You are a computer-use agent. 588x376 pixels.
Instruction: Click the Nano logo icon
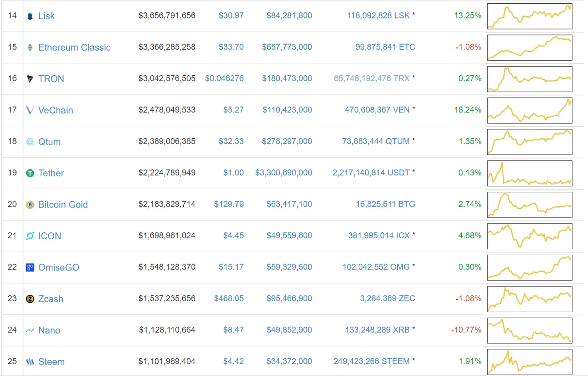coord(30,330)
